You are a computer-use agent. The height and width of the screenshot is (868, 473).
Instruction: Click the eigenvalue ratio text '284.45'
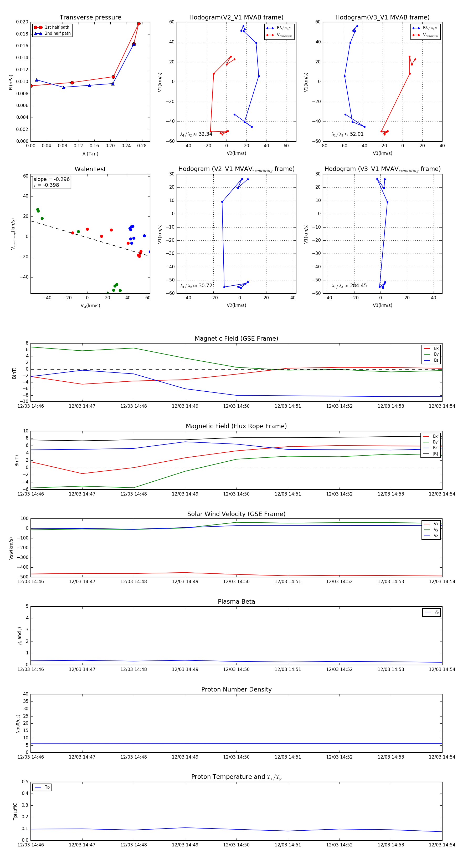pos(358,286)
